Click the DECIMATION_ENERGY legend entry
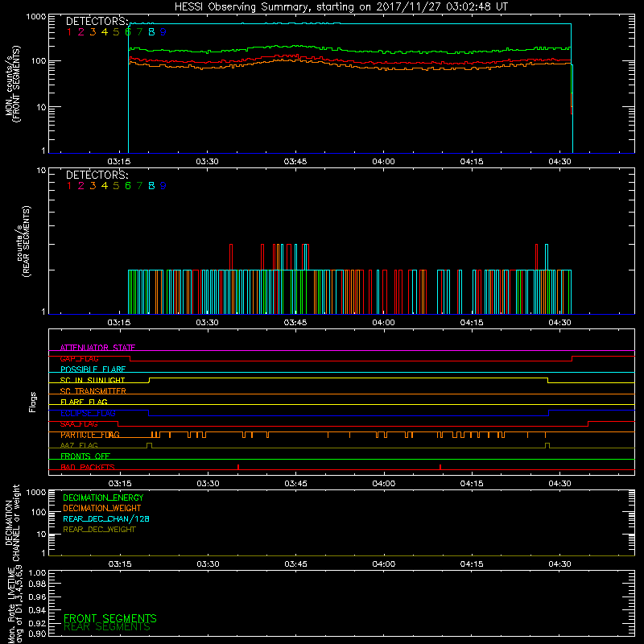Image resolution: width=644 pixels, height=644 pixels. (103, 497)
